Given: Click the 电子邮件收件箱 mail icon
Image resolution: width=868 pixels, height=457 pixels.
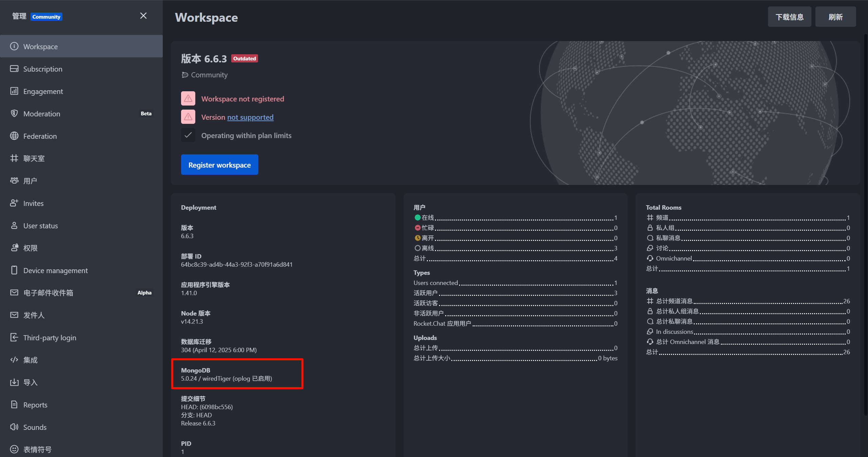Looking at the screenshot, I should coord(14,292).
